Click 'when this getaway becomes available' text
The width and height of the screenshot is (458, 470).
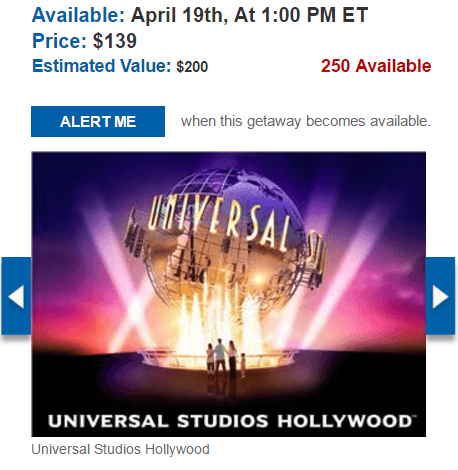coord(306,121)
